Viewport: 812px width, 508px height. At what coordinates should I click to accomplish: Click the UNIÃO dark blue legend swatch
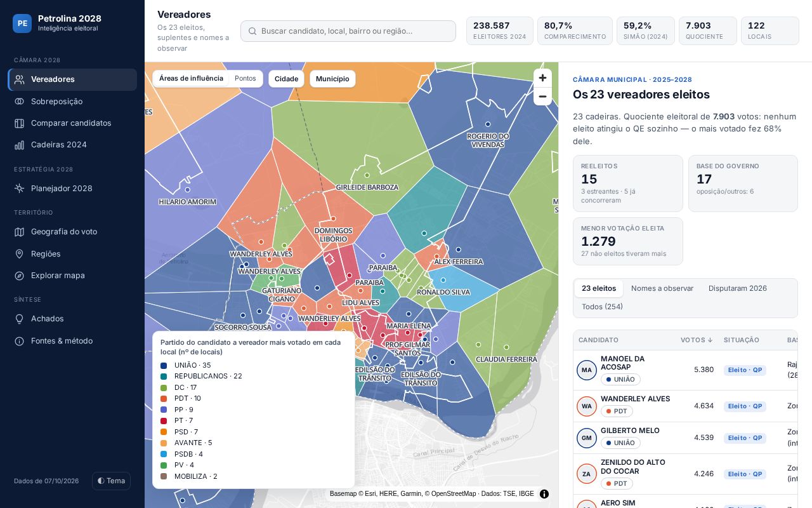tap(164, 366)
